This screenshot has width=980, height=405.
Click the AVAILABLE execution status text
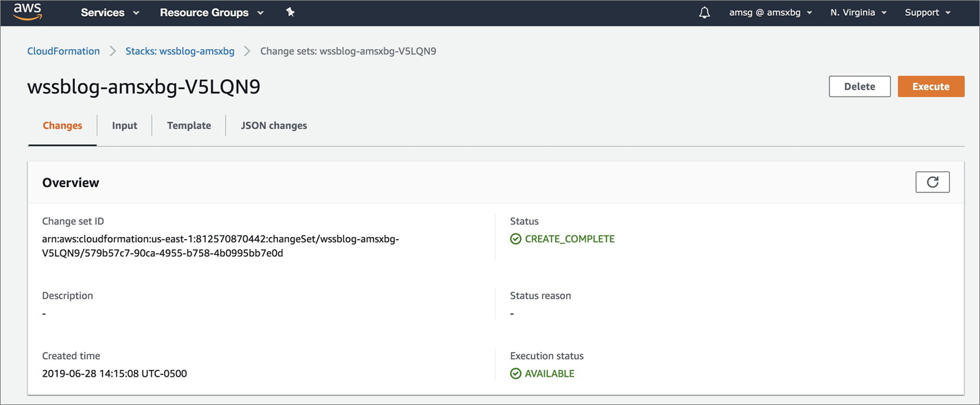tap(550, 373)
